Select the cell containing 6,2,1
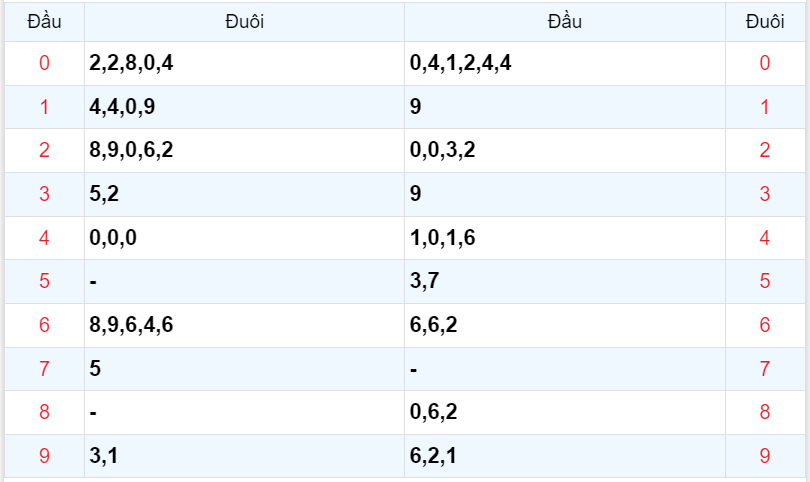This screenshot has width=810, height=482. (x=434, y=456)
